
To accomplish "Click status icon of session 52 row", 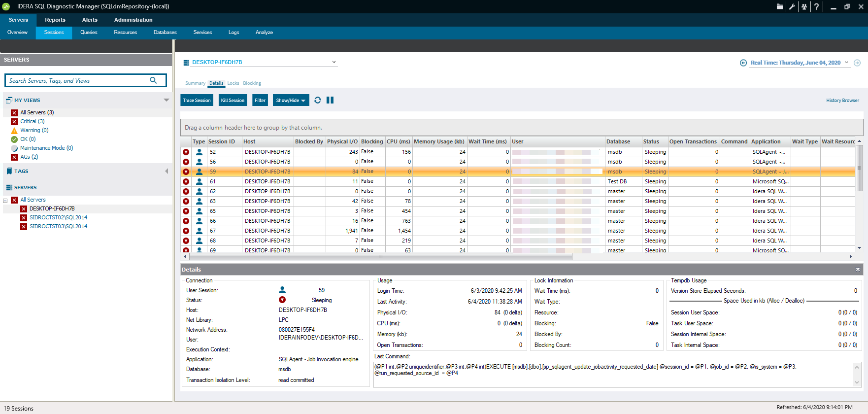I will tap(186, 152).
